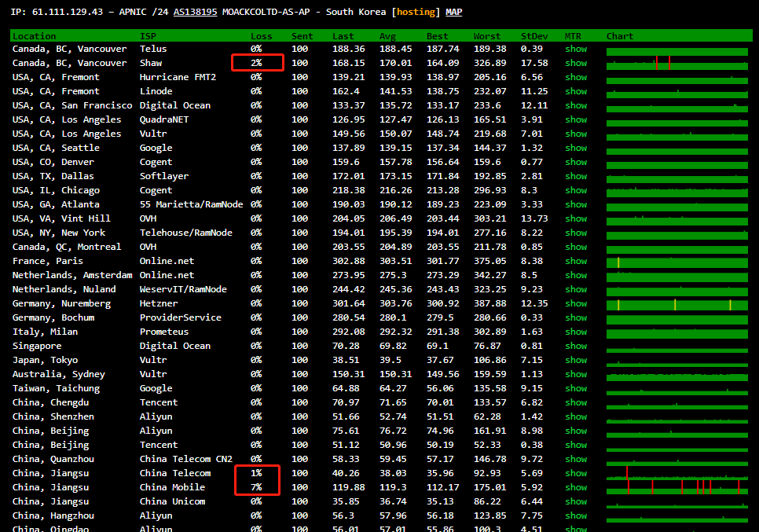This screenshot has height=532, width=759.
Task: Show MTR for Vancouver Telus row
Action: tap(576, 49)
